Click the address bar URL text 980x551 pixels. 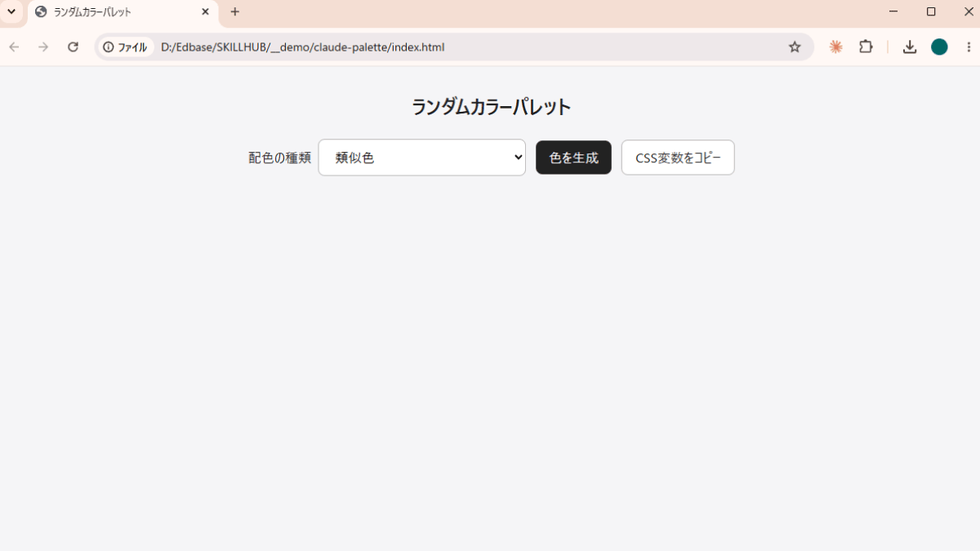click(x=302, y=47)
